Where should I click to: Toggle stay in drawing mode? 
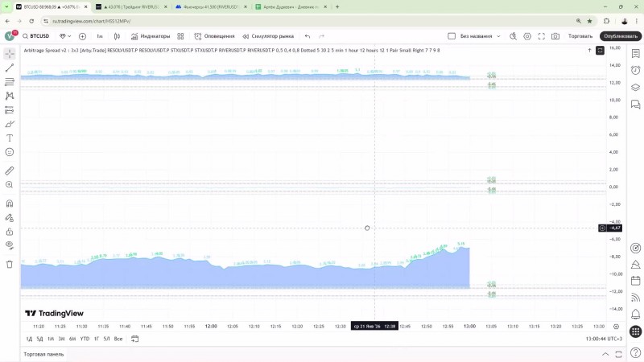coord(10,217)
